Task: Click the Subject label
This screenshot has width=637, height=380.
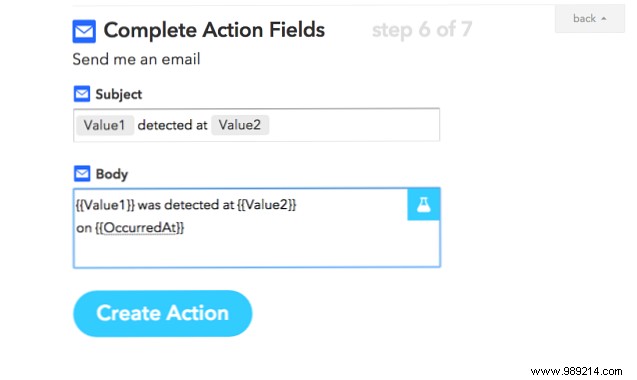Action: (119, 94)
